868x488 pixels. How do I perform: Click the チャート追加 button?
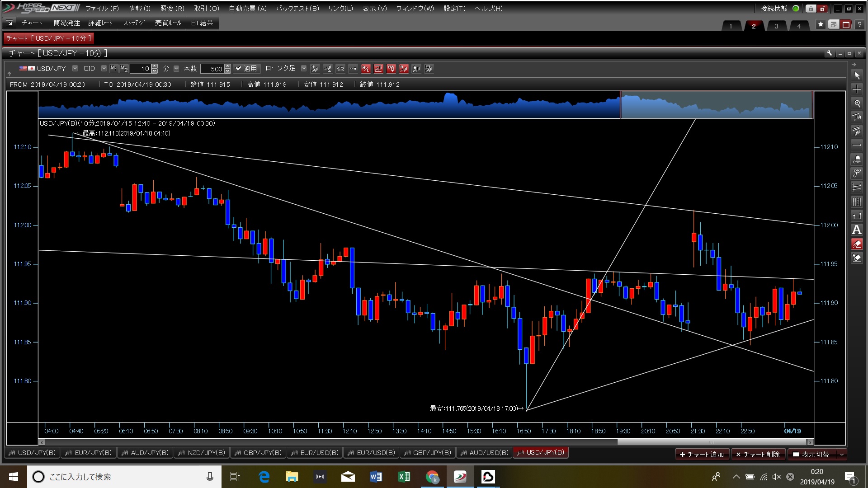click(702, 454)
